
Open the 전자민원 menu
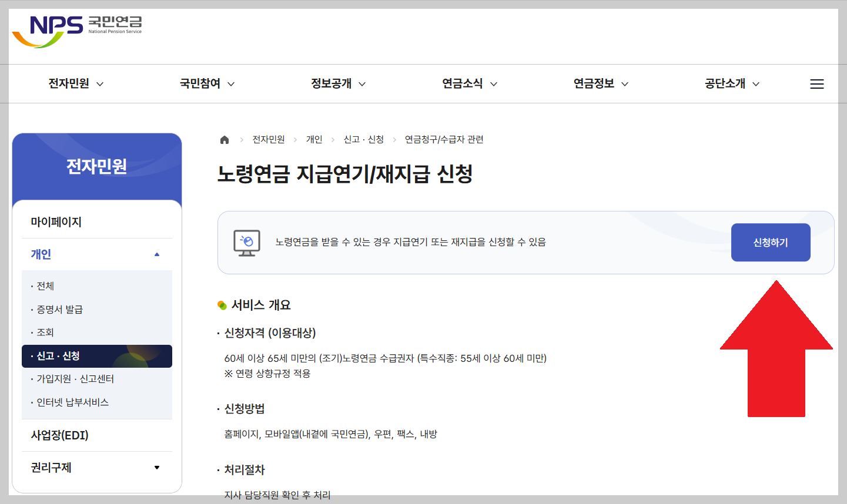[70, 83]
